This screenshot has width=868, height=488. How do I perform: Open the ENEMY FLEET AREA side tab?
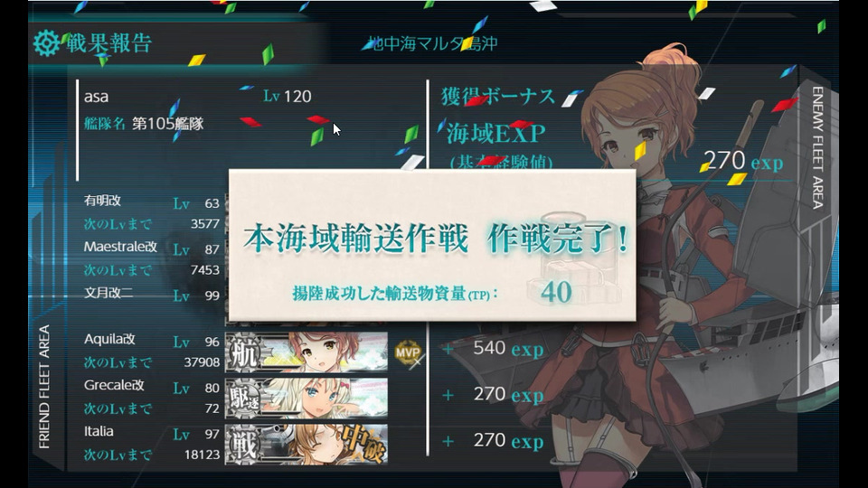(817, 147)
